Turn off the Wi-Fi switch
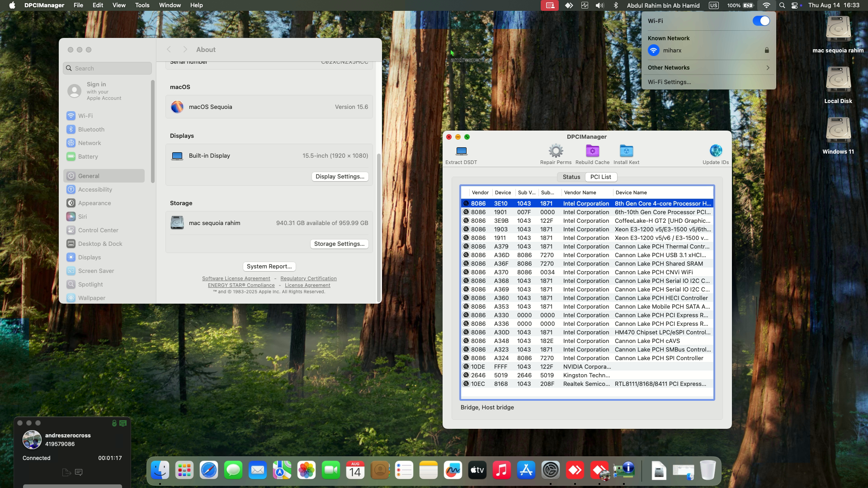The height and width of the screenshot is (488, 868). pos(761,21)
